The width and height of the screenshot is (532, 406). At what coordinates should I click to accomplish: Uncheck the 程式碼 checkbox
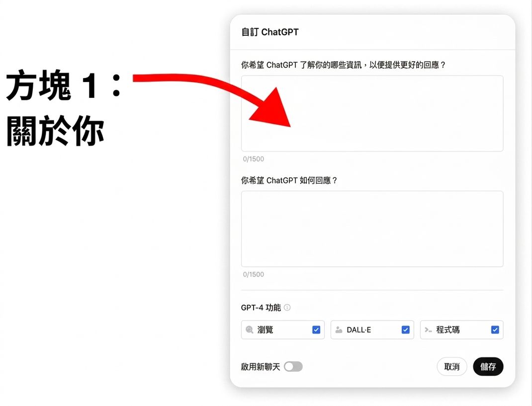(495, 329)
